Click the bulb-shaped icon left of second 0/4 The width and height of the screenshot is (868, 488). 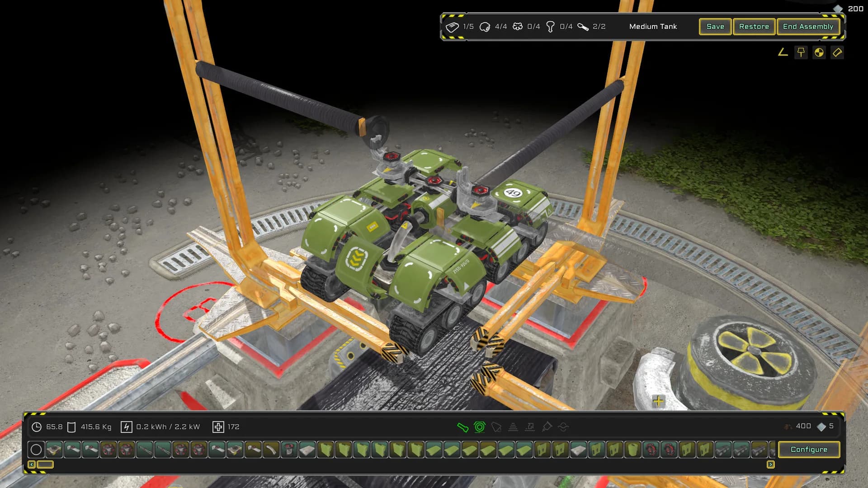pos(550,27)
